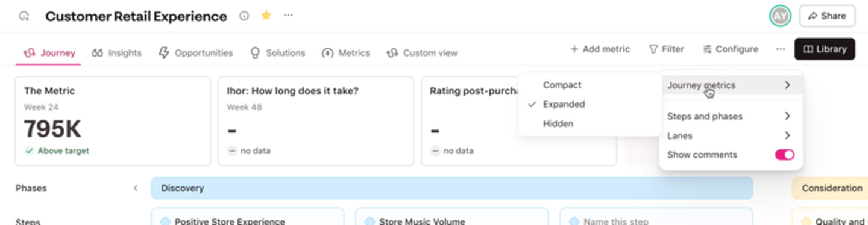This screenshot has width=868, height=225.
Task: Collapse Phases using the left chevron
Action: (136, 188)
